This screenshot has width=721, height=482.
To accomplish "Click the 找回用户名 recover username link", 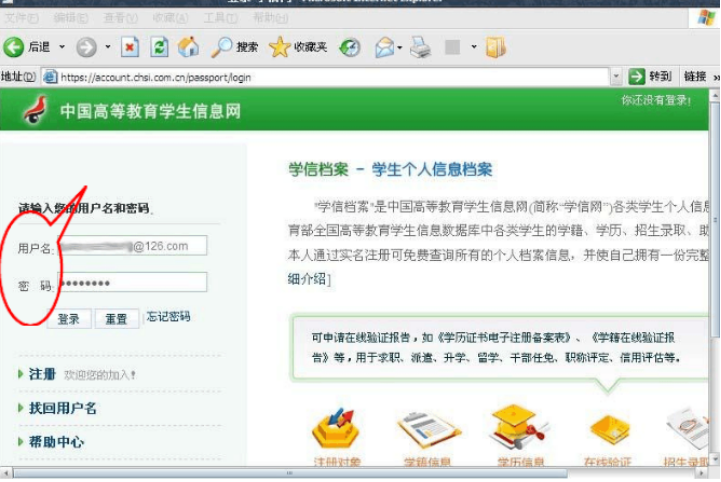I will pos(63,408).
